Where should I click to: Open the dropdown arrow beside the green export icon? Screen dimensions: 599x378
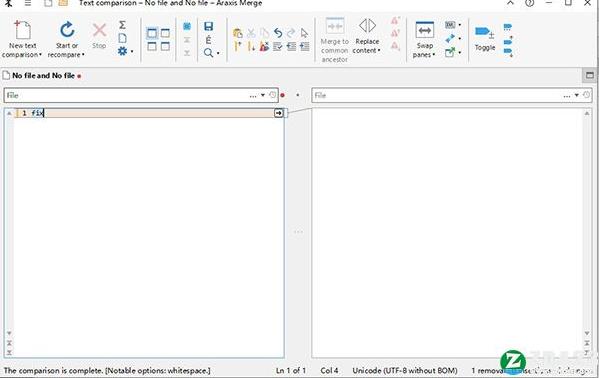point(460,52)
